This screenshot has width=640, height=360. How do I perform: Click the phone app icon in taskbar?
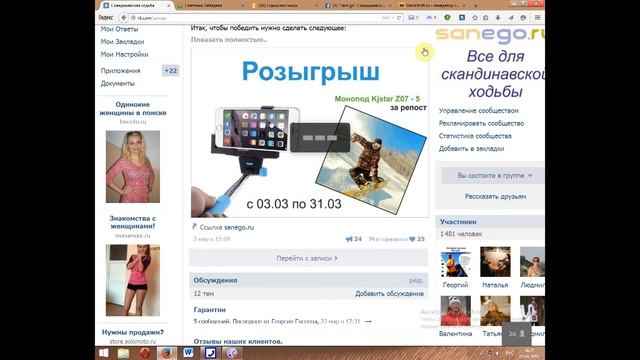click(210, 353)
